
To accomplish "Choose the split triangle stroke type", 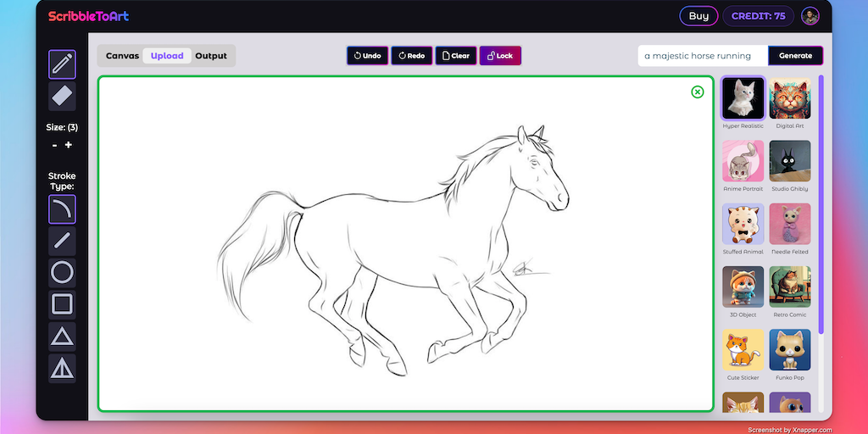I will 62,368.
